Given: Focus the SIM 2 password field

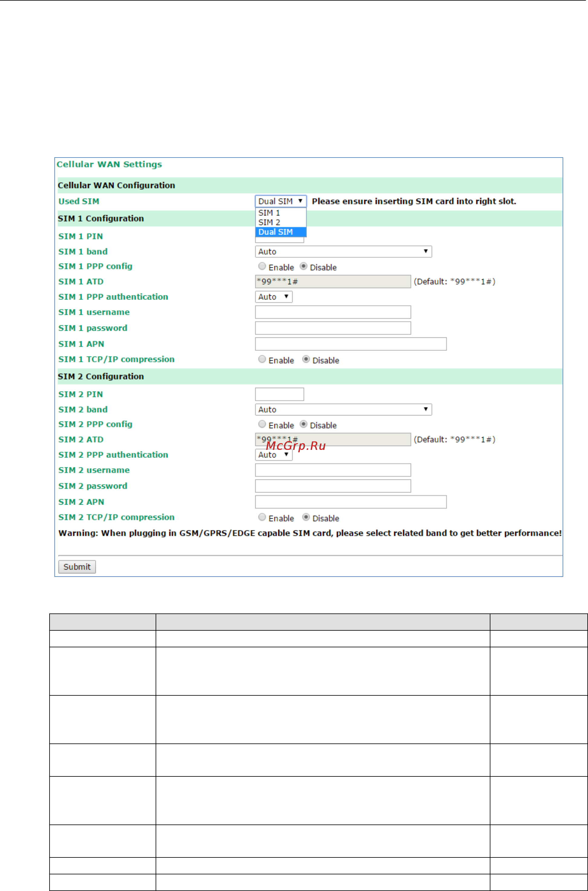Looking at the screenshot, I should [333, 486].
